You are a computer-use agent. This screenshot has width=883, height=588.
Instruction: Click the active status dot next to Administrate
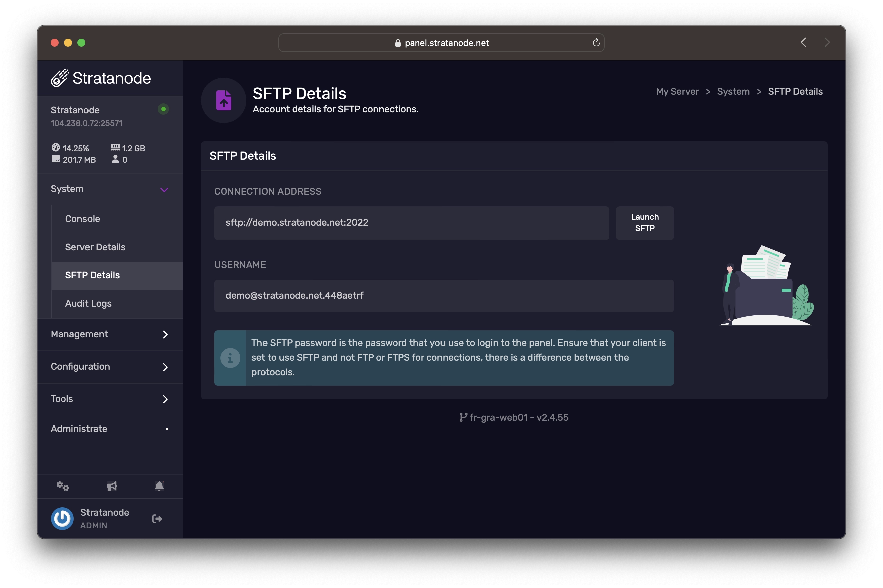[167, 429]
